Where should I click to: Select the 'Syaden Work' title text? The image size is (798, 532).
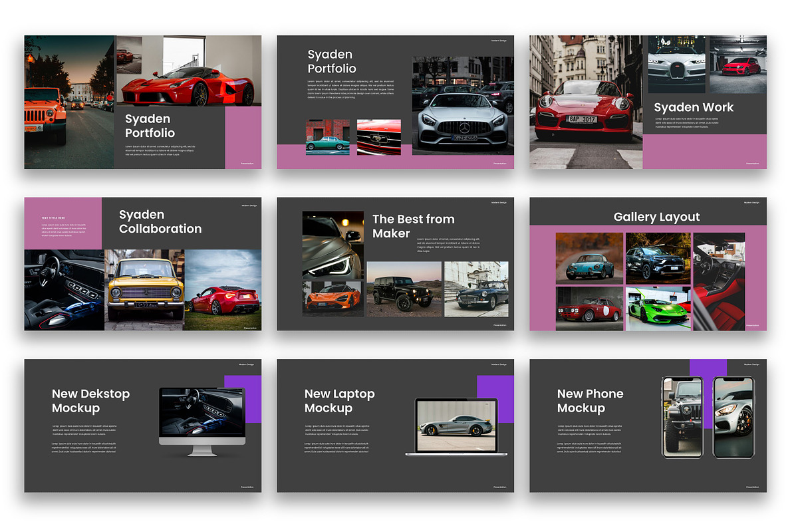[694, 107]
